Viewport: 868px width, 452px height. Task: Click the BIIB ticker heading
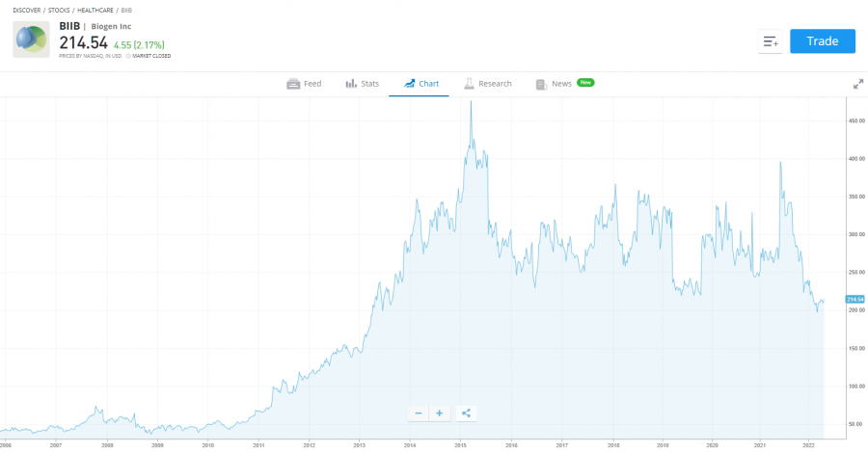click(x=69, y=26)
